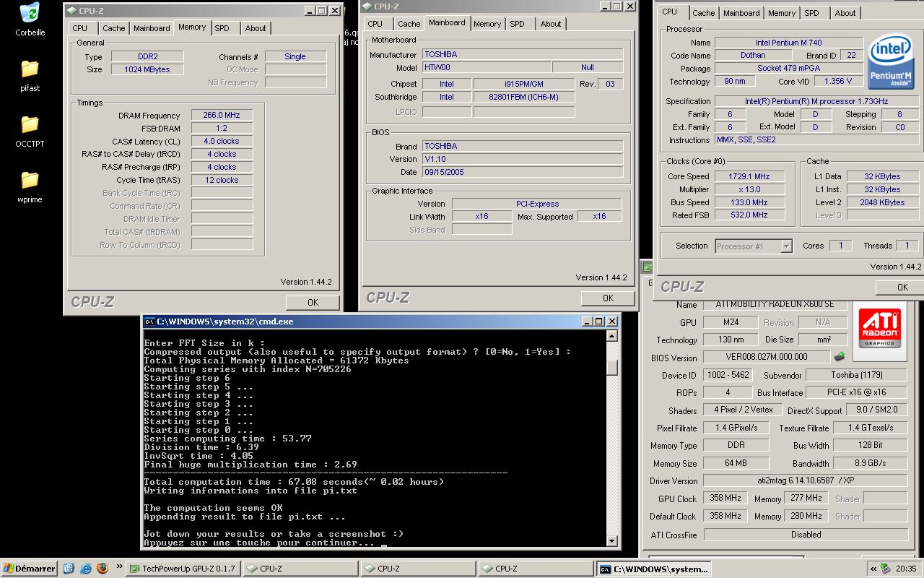This screenshot has height=578, width=924.
Task: Click the Southbridge 82801FBM (ICH6-M) field
Action: [523, 97]
